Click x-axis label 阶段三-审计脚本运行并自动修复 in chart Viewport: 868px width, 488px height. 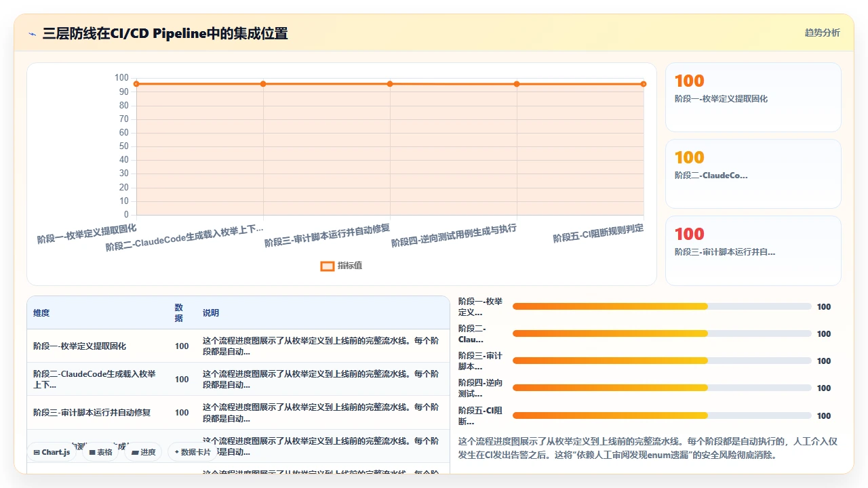coord(328,235)
